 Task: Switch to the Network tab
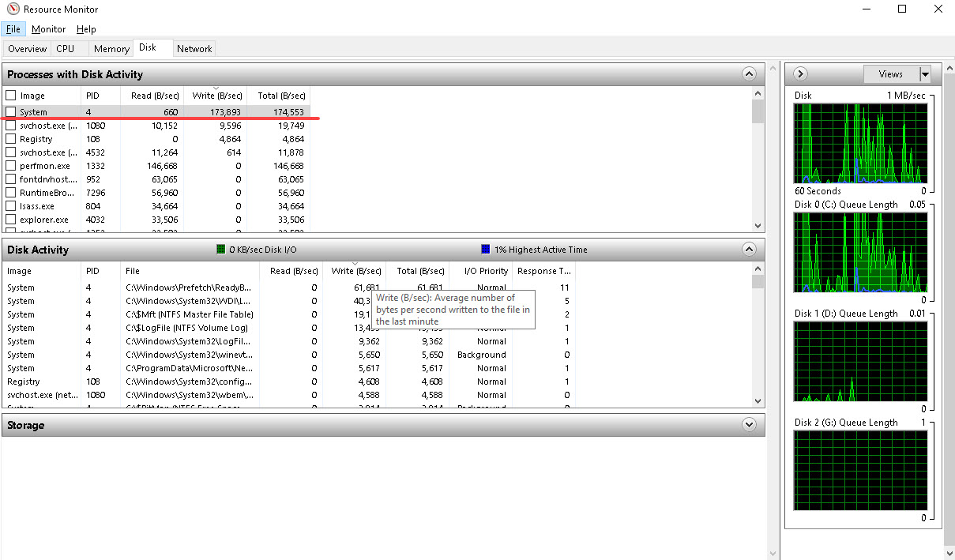coord(194,48)
